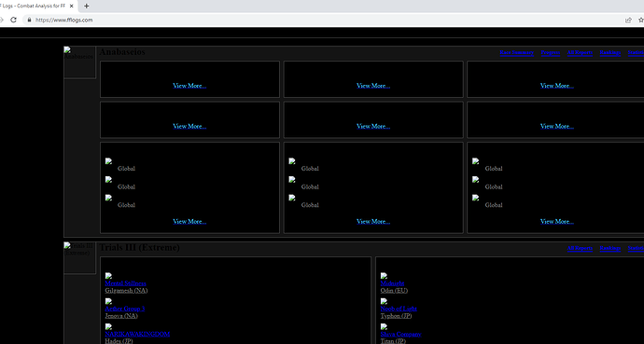Click the broken image icon above Mental Stillness

[108, 276]
